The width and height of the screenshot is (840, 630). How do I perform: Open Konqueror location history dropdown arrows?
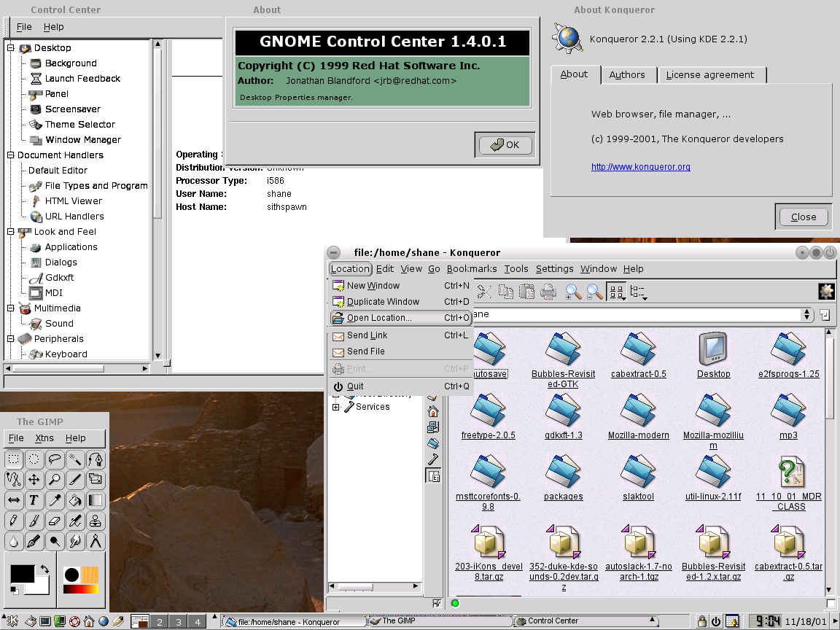806,315
